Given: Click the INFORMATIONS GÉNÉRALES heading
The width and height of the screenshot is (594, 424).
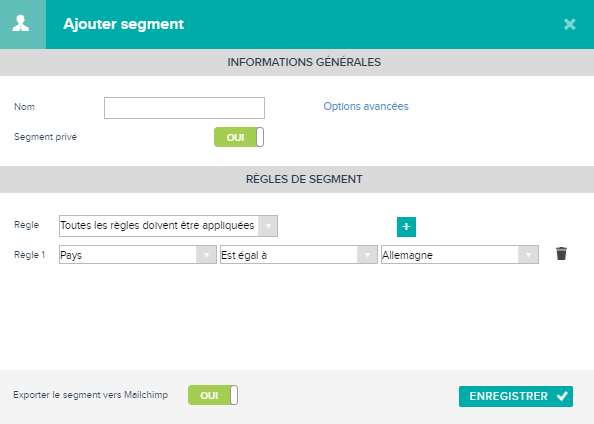Looking at the screenshot, I should (304, 62).
